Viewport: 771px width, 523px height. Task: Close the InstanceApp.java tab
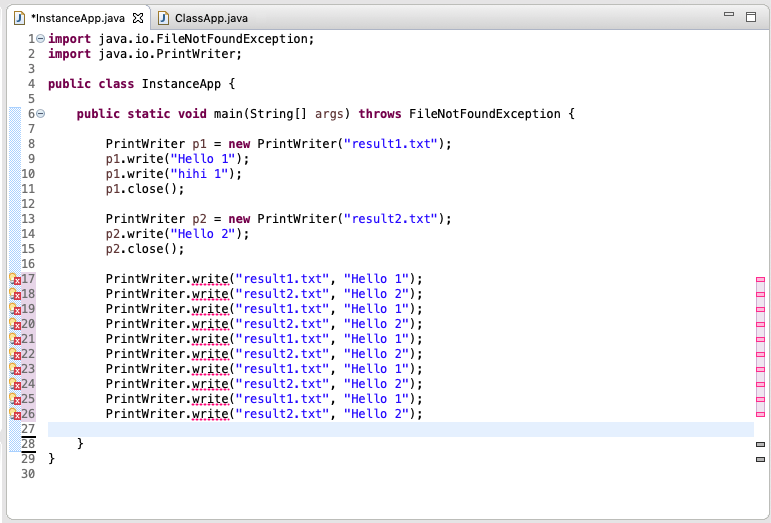(139, 18)
